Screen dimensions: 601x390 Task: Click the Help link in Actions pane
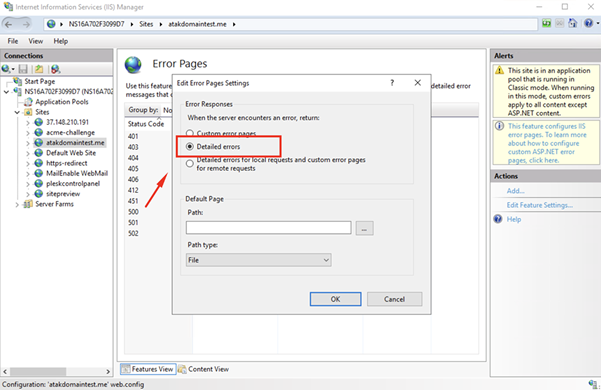[x=514, y=219]
